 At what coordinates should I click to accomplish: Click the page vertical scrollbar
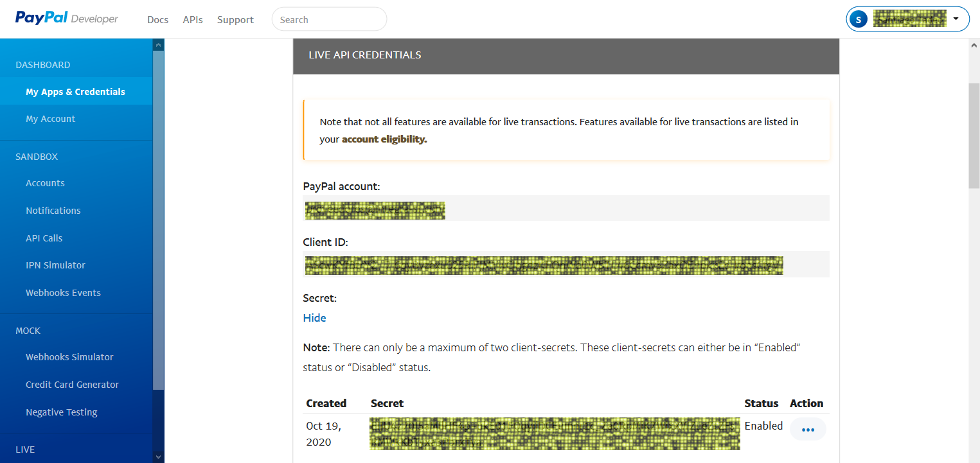pos(974,135)
